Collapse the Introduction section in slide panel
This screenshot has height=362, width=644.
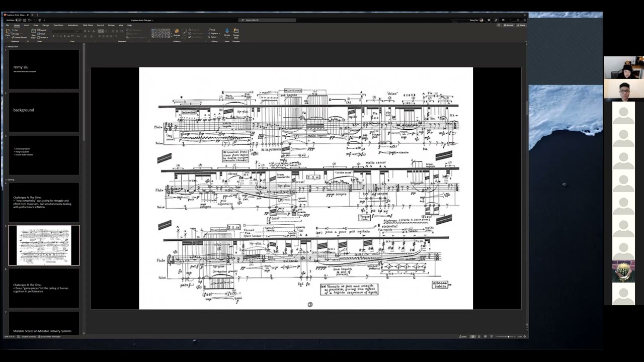[6, 47]
